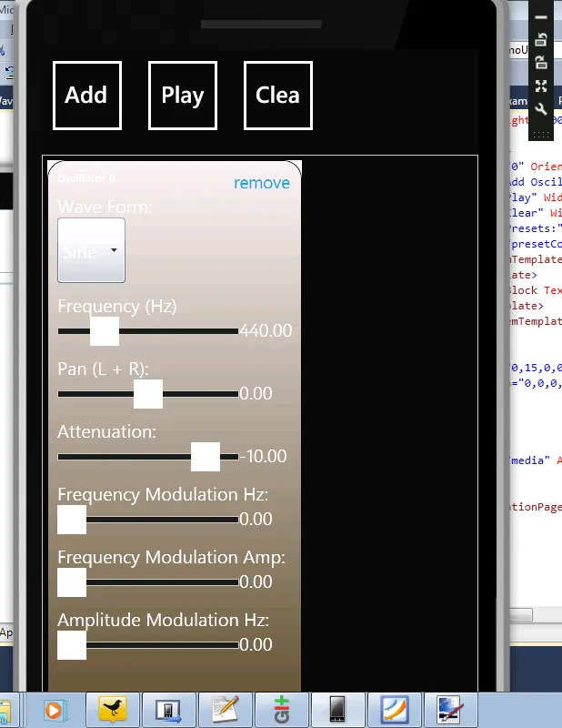
Task: Click the 0.00 value for Frequency Modulation Amp
Action: pyautogui.click(x=256, y=581)
